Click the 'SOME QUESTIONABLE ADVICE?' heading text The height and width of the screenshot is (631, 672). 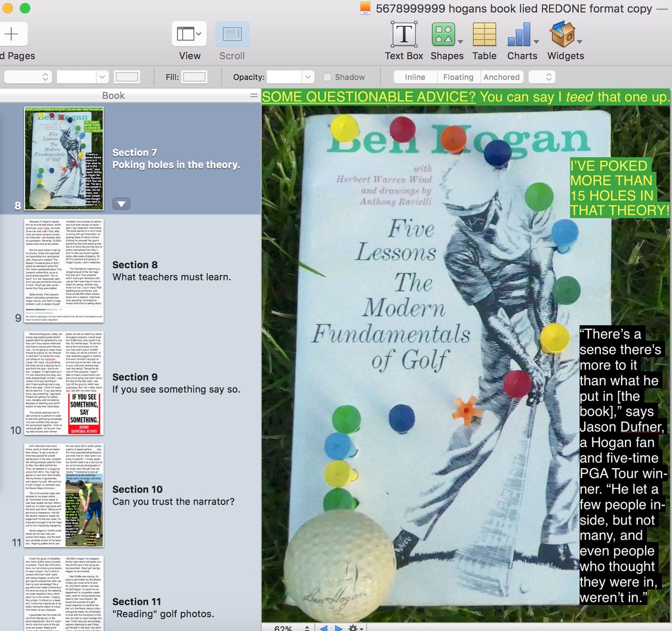coord(368,97)
